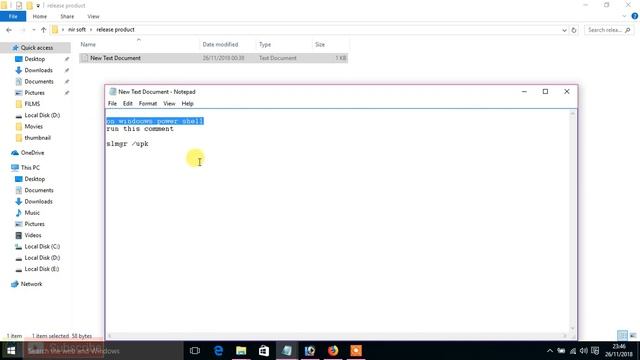Switch to Explorer Home ribbon tab
Screen dimensions: 640x360
coord(40,16)
